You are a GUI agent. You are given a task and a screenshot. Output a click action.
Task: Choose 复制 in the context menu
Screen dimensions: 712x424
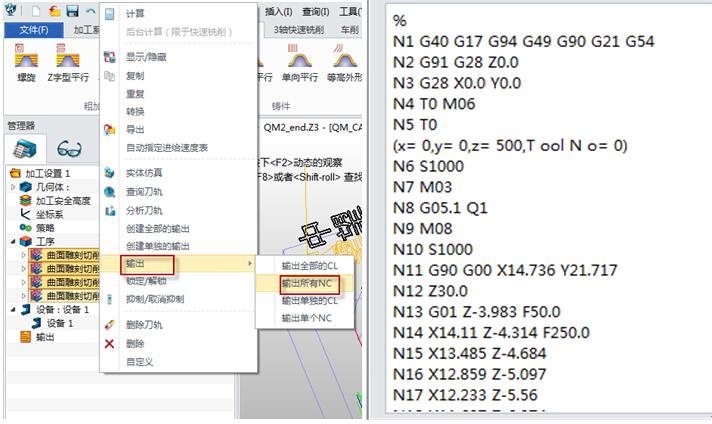pos(135,76)
